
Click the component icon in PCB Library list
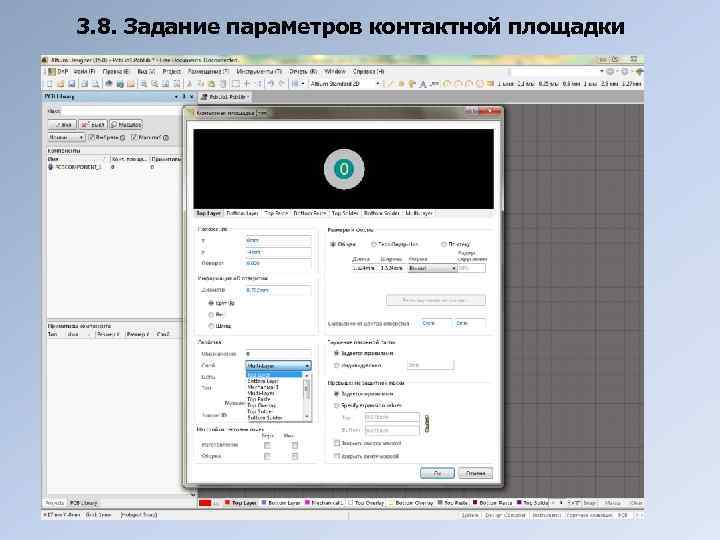pyautogui.click(x=51, y=167)
